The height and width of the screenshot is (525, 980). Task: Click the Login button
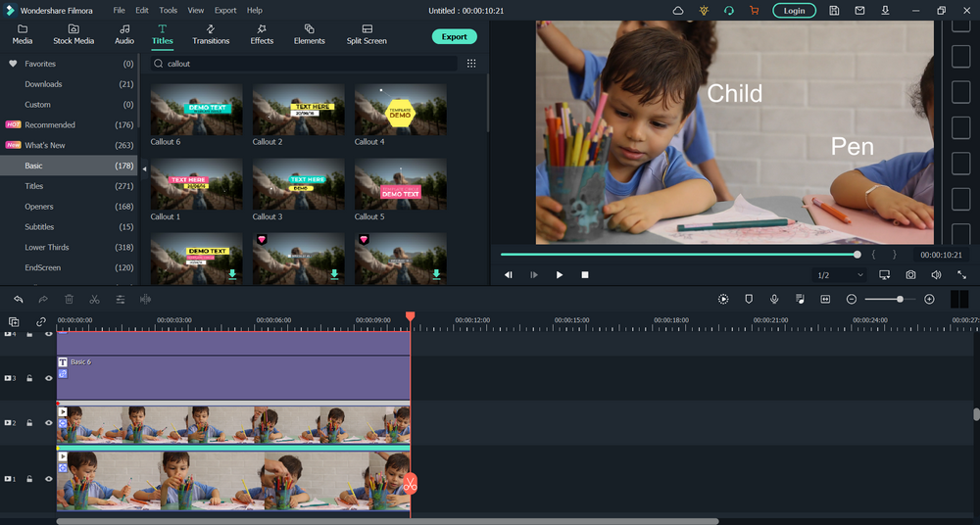(794, 10)
